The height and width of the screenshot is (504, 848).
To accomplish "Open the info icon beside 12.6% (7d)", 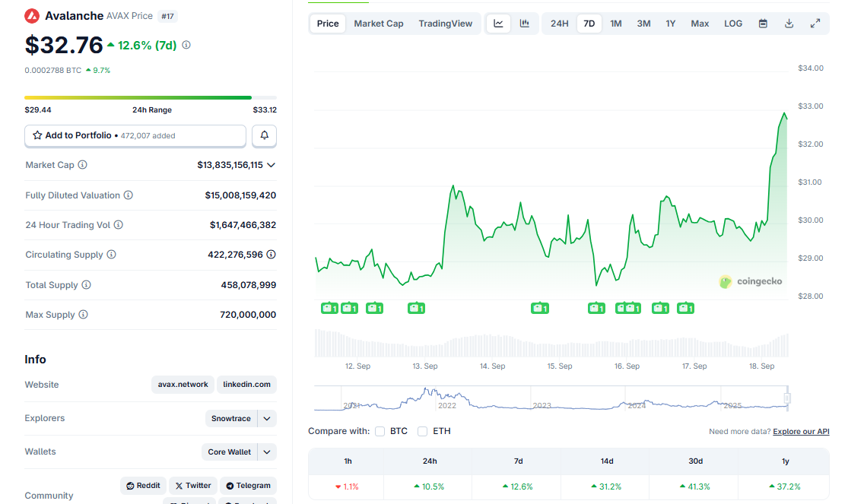I will pos(186,45).
